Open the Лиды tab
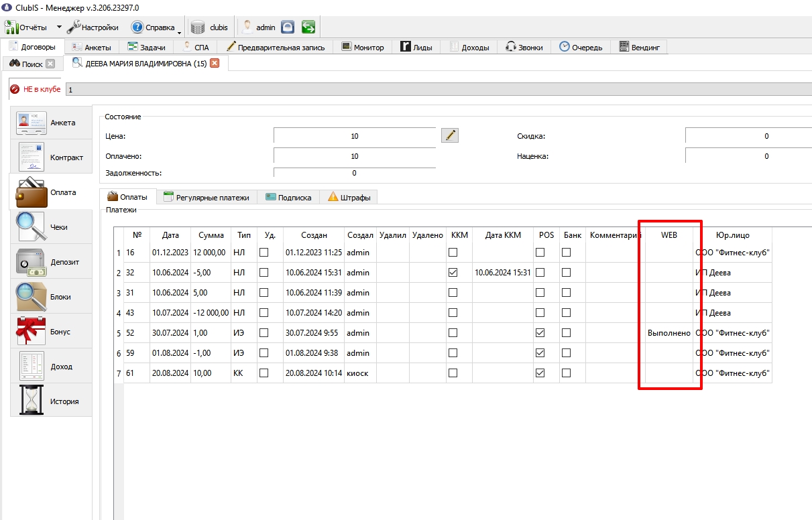 416,48
